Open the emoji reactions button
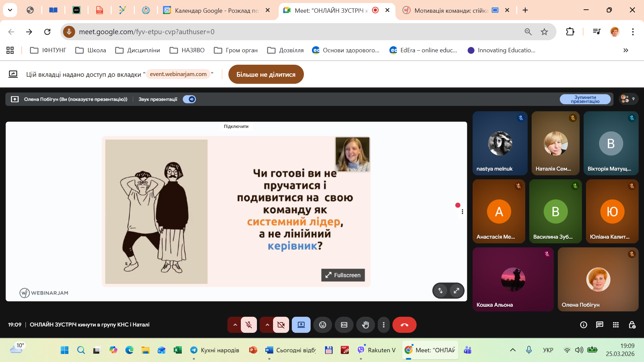 pyautogui.click(x=322, y=325)
